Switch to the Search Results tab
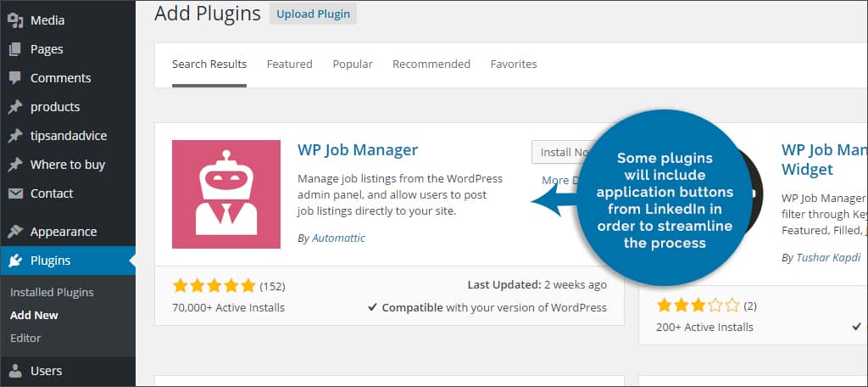This screenshot has height=387, width=868. coord(209,64)
